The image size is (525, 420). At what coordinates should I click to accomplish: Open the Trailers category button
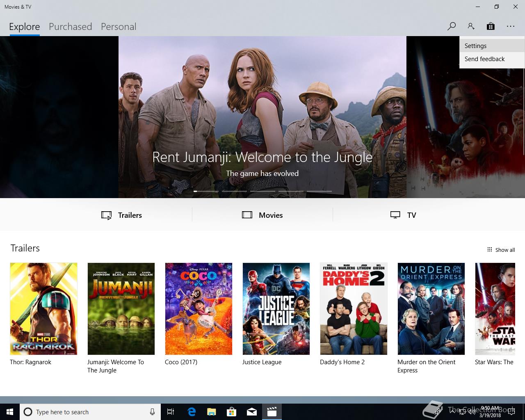tap(121, 215)
